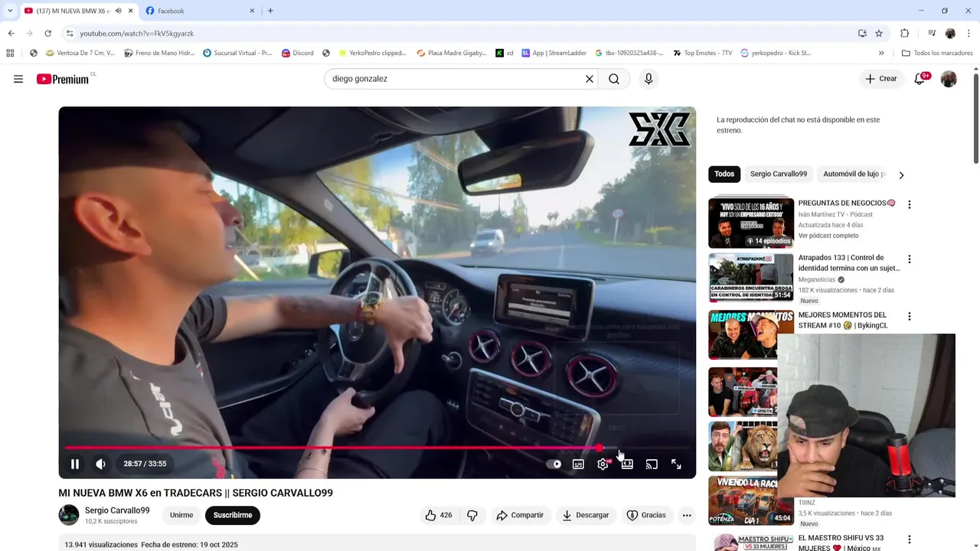This screenshot has width=980, height=551.
Task: Like the video with thumbs up
Action: pyautogui.click(x=439, y=515)
